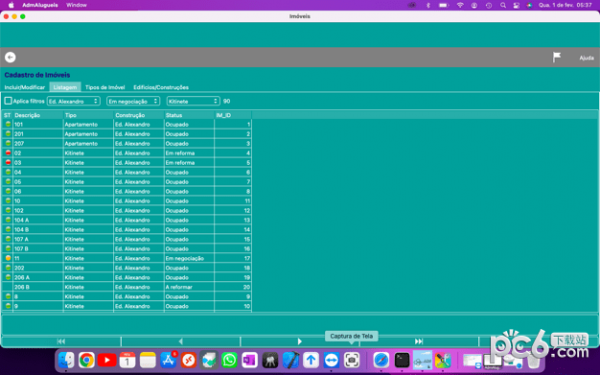This screenshot has width=600, height=375.
Task: Open the Window menu in menu bar
Action: point(76,5)
